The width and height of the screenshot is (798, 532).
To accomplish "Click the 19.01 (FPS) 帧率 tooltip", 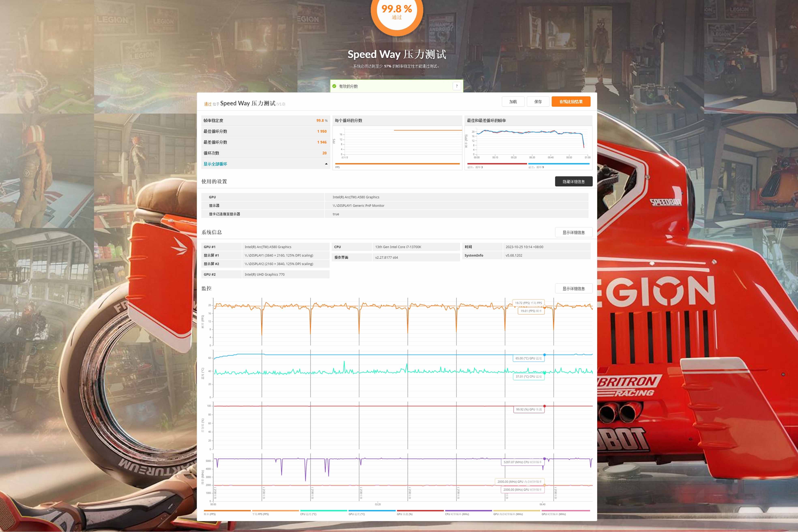I will point(531,311).
